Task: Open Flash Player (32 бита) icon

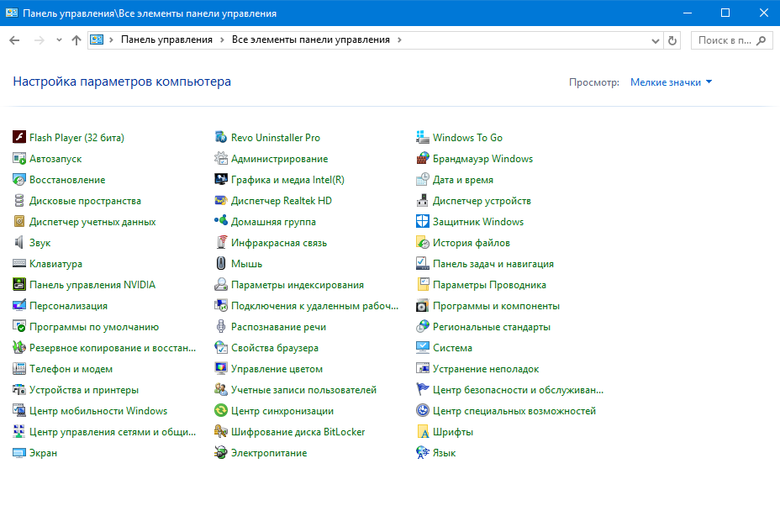Action: 18,137
